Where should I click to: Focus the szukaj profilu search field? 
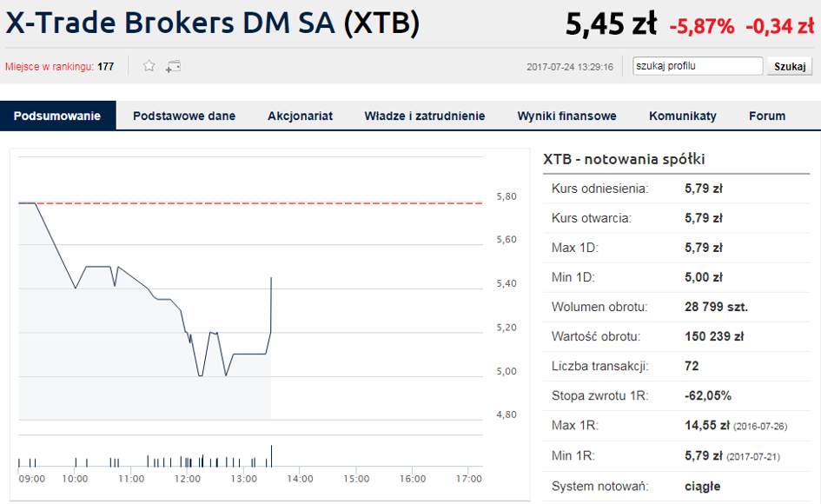coord(698,66)
